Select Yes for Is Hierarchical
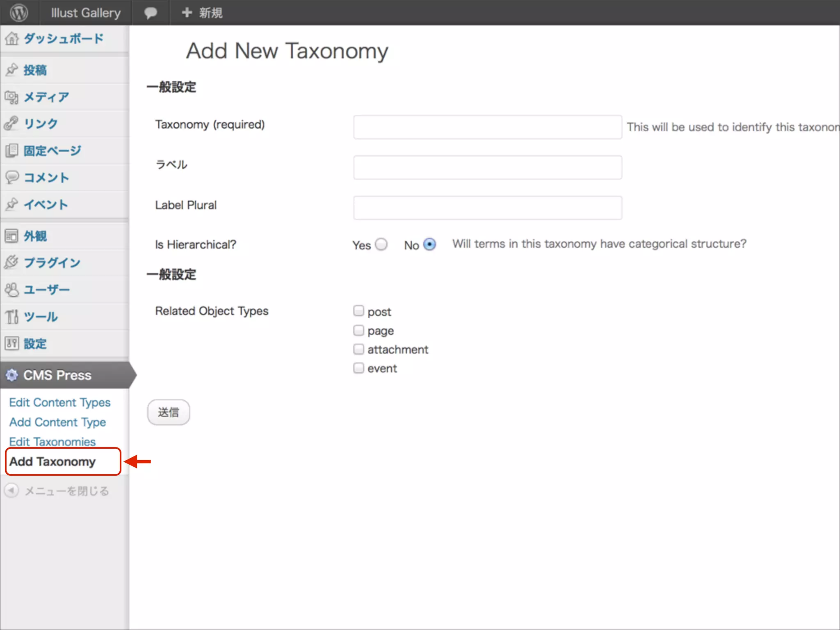Screen dimensions: 840x630 pyautogui.click(x=381, y=244)
